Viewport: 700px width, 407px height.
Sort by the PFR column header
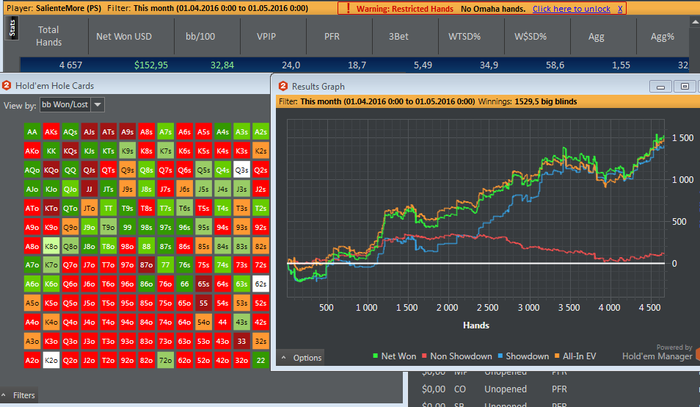click(x=332, y=37)
